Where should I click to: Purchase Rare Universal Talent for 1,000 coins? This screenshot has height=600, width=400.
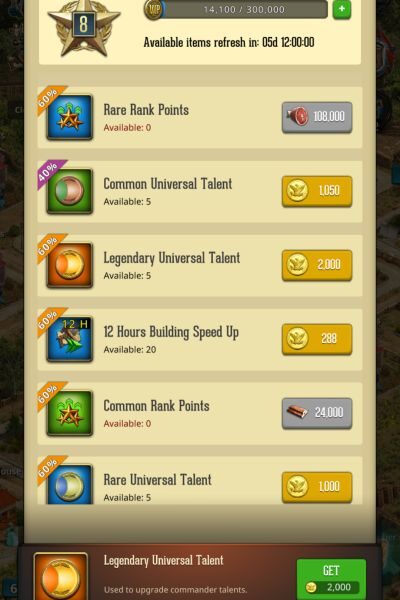pos(317,487)
